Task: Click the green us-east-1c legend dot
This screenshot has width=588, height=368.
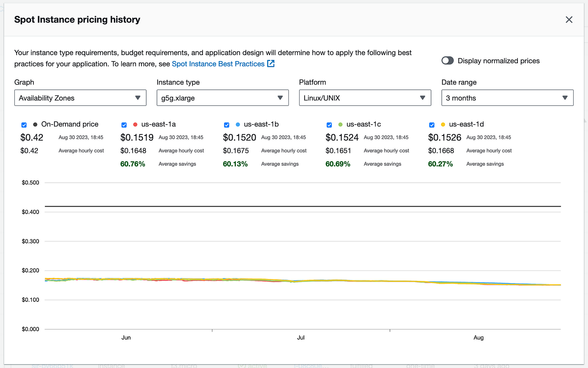Action: pyautogui.click(x=340, y=125)
